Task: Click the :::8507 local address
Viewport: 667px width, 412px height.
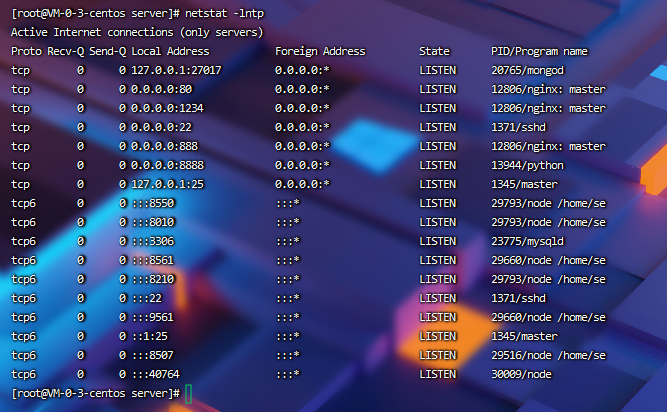Action: click(153, 355)
